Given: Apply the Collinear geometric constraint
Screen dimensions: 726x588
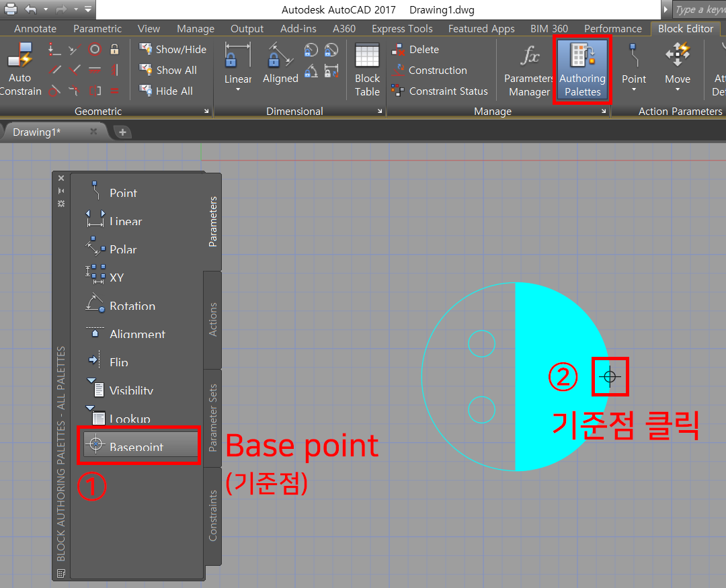Looking at the screenshot, I should tap(74, 49).
